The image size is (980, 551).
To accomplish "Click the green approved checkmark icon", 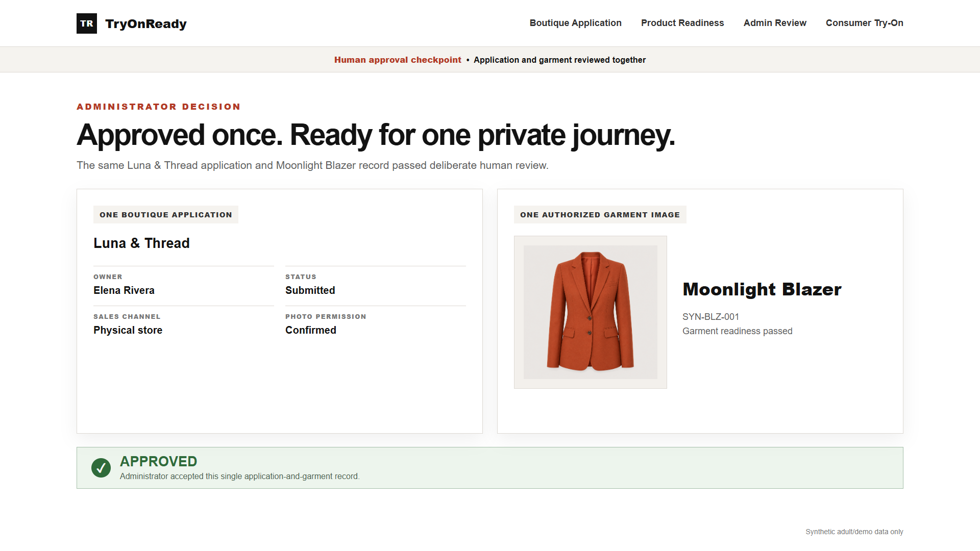I will tap(101, 468).
